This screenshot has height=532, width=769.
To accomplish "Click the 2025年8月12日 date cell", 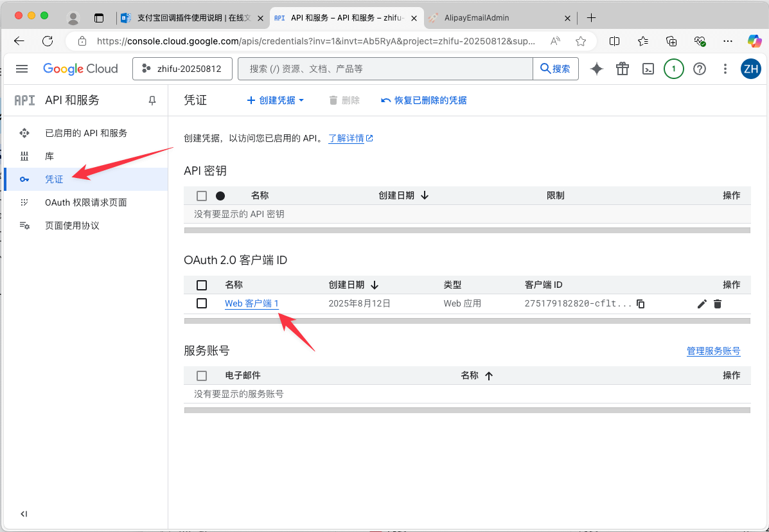I will tap(360, 303).
